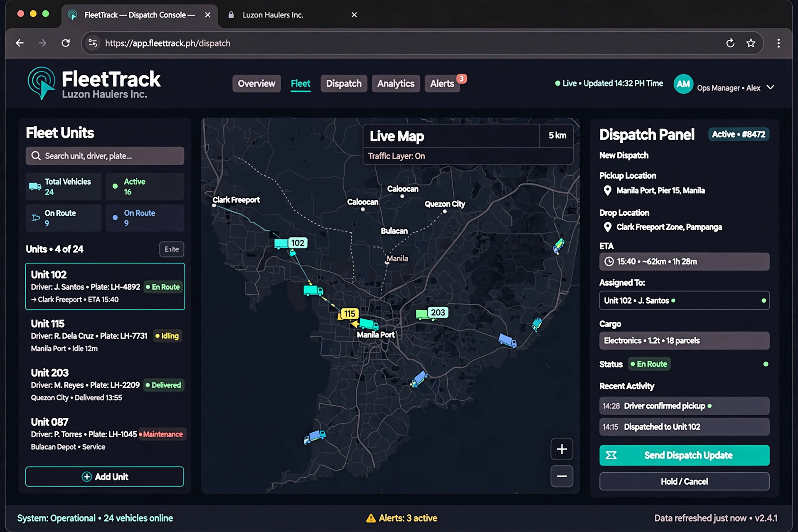Screen dimensions: 798x532
Task: Click the browser address bar URL
Action: [167, 43]
